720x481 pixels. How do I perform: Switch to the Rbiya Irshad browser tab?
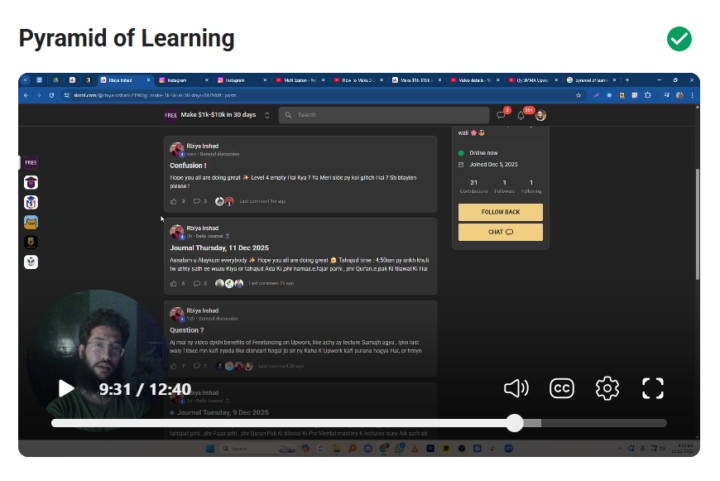(125, 80)
